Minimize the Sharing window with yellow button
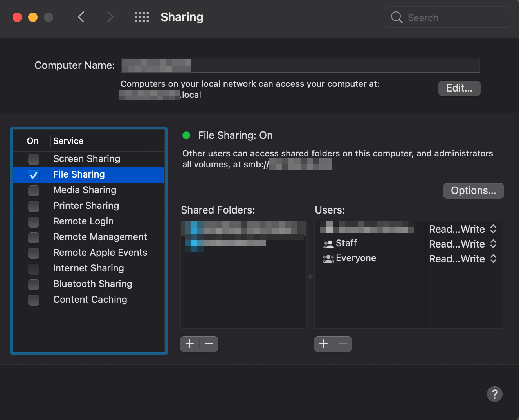This screenshot has height=420, width=519. click(x=33, y=17)
